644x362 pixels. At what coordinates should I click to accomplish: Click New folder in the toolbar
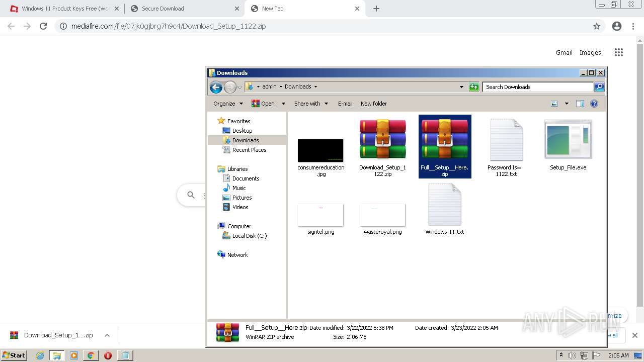click(374, 104)
